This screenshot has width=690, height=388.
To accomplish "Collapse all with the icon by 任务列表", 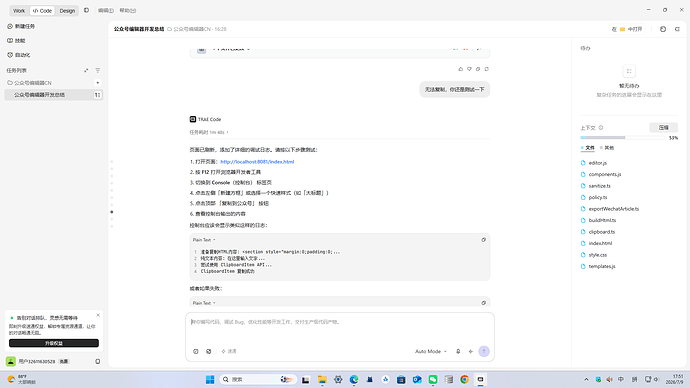I will (86, 70).
